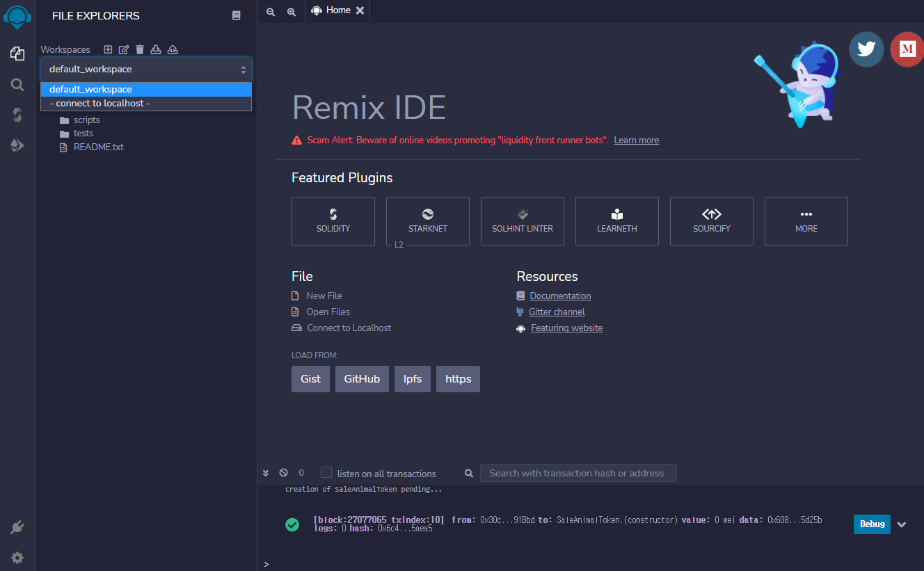Image resolution: width=924 pixels, height=571 pixels.
Task: Open the Featuring website link
Action: 566,328
